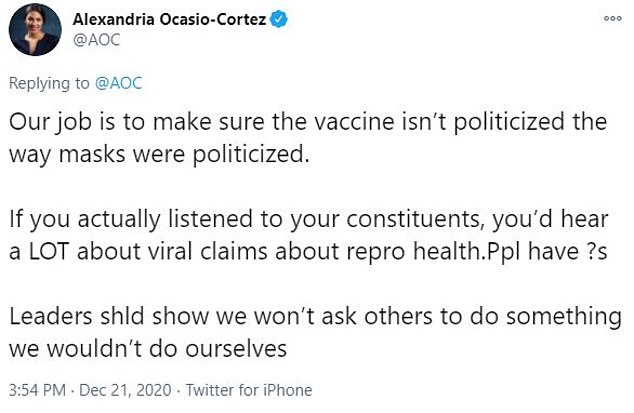
Task: Open the blue @AOC reply mention
Action: [x=118, y=83]
